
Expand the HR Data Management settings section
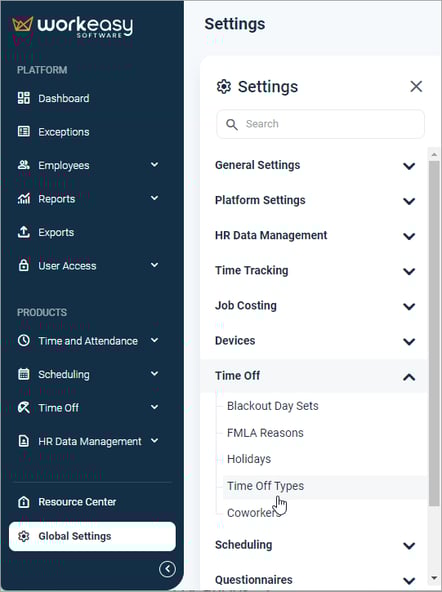(315, 236)
